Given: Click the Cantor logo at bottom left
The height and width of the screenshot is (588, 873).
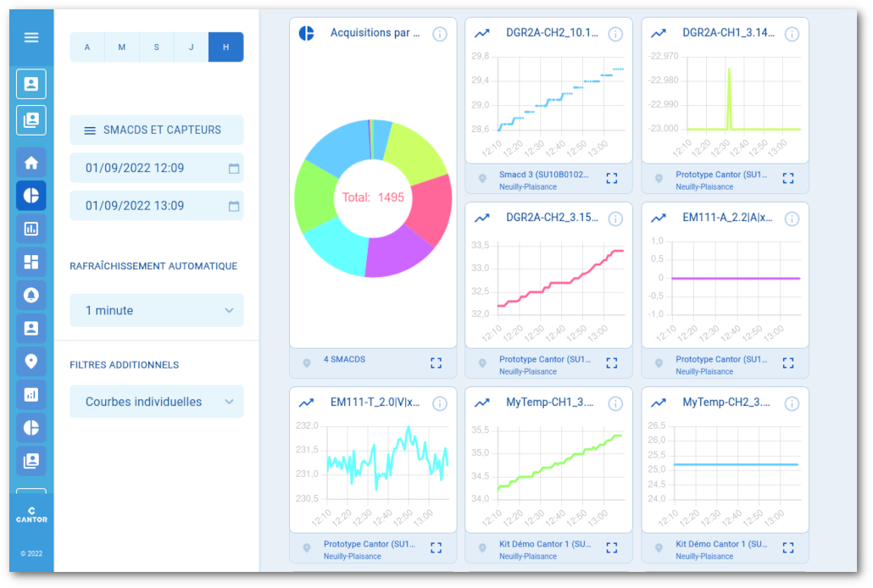Looking at the screenshot, I should (x=31, y=515).
